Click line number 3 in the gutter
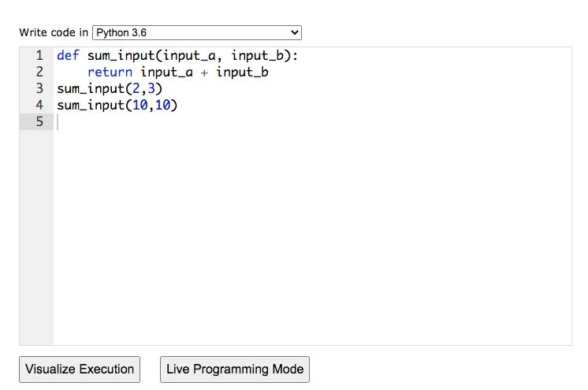Screen dimensions: 588x390 (x=39, y=89)
